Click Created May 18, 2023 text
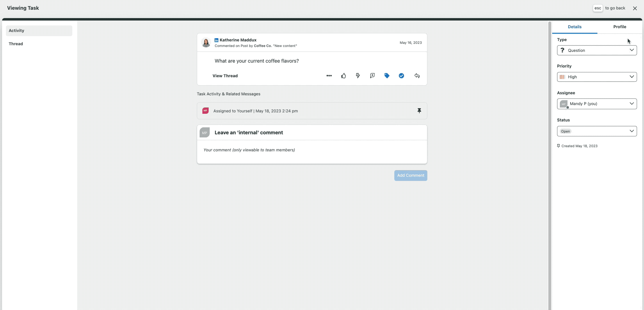This screenshot has width=644, height=310. click(579, 146)
